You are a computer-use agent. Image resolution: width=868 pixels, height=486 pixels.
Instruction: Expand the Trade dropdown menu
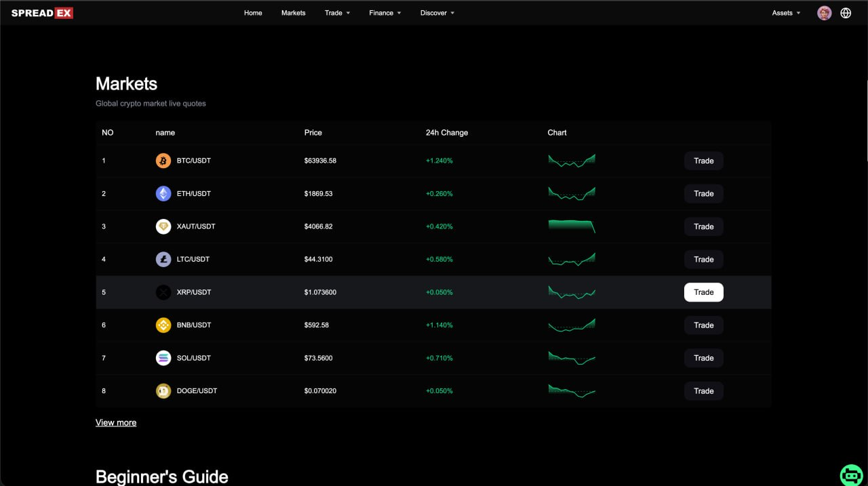pyautogui.click(x=337, y=13)
